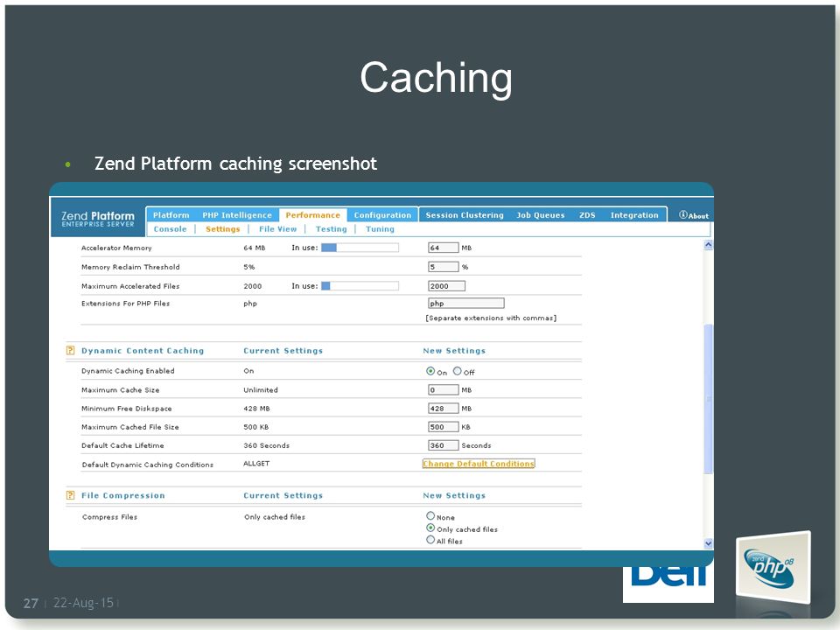Click the Caching slide title
The image size is (840, 630).
436,79
